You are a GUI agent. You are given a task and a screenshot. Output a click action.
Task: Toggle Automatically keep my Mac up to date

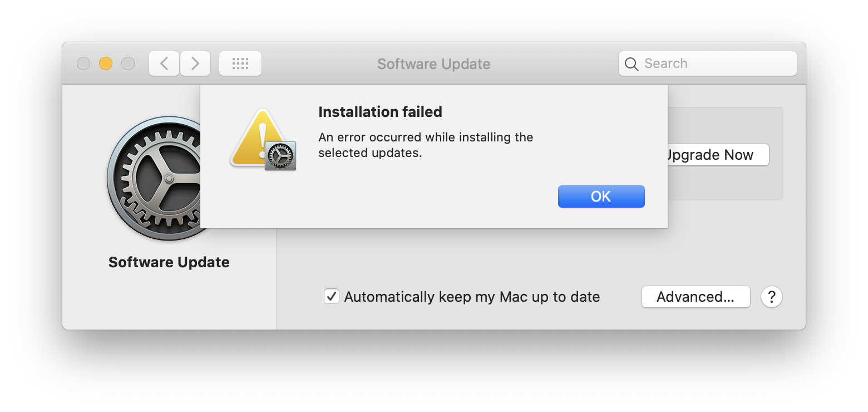pyautogui.click(x=332, y=296)
